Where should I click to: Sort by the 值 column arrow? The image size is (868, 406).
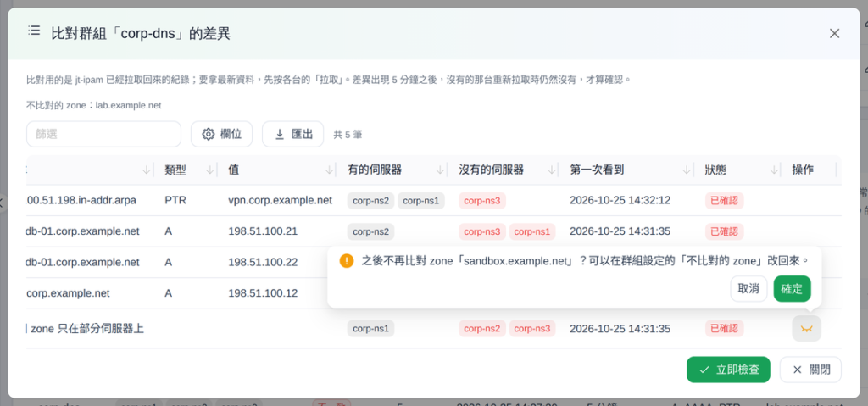click(330, 170)
